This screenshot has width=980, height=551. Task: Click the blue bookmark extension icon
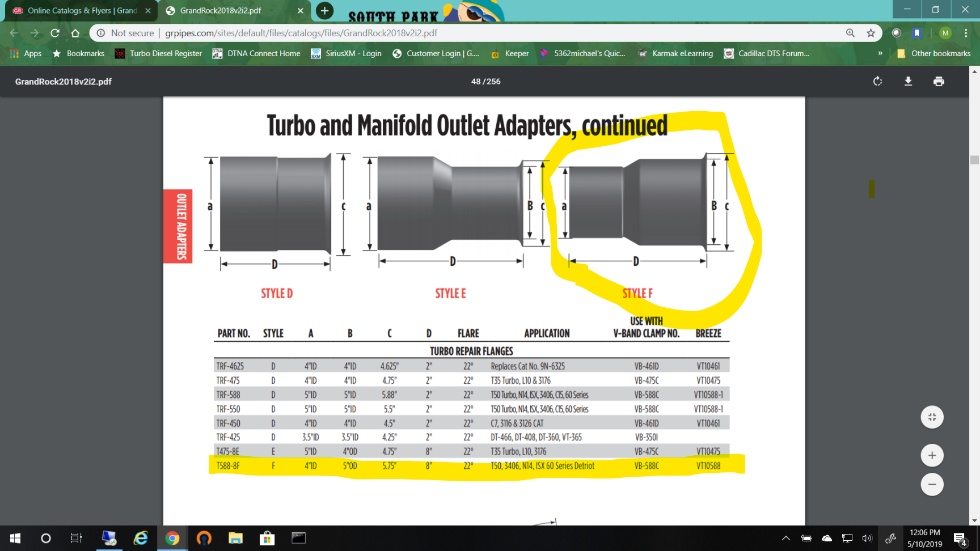click(x=916, y=33)
